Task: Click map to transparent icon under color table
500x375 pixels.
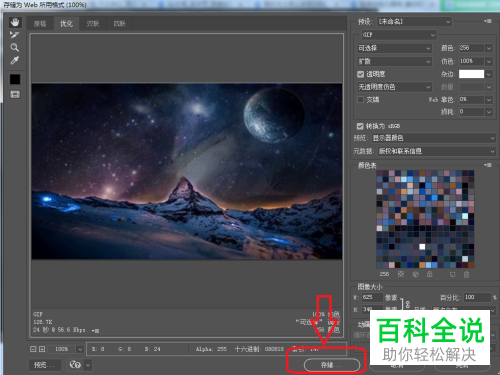Action: (x=401, y=274)
